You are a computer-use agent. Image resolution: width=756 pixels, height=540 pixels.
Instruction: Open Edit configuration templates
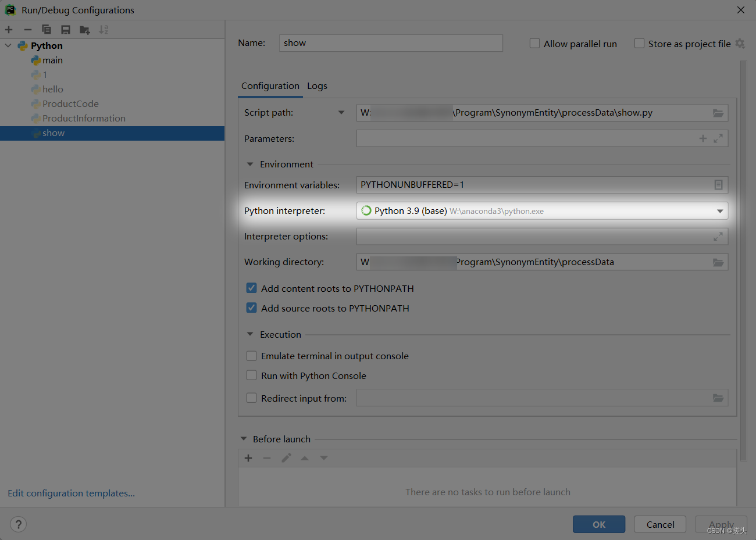tap(70, 493)
